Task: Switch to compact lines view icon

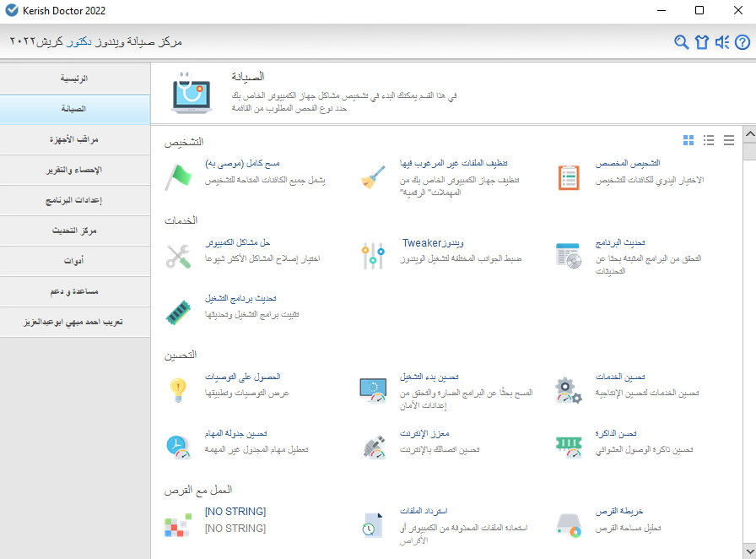Action: (x=729, y=140)
